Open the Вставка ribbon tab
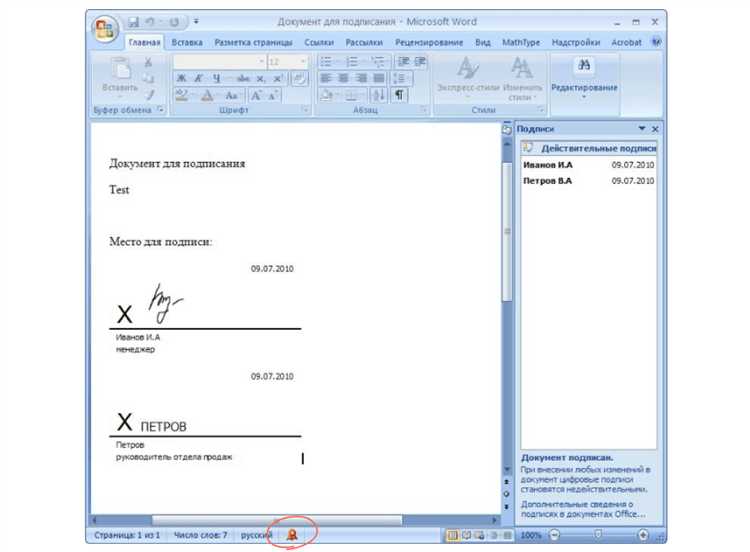The width and height of the screenshot is (750, 552). (186, 43)
